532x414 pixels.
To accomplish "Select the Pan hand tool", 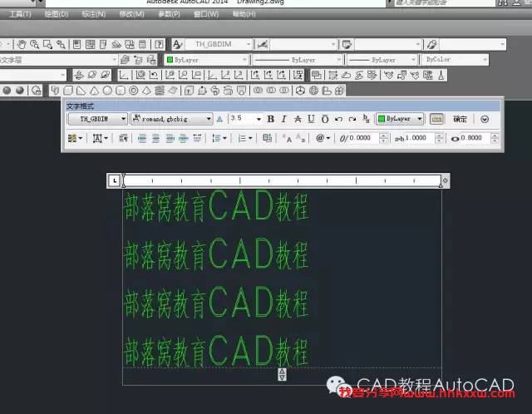I will pyautogui.click(x=22, y=44).
